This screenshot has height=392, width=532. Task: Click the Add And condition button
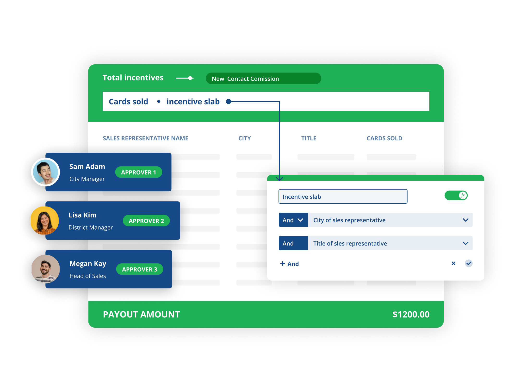coord(289,264)
